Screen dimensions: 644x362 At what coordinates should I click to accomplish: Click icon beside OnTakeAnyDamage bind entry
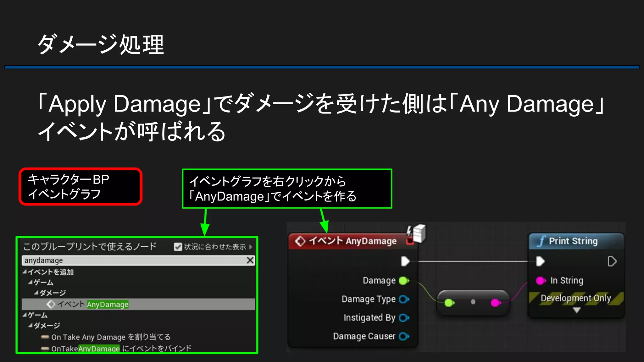click(45, 348)
